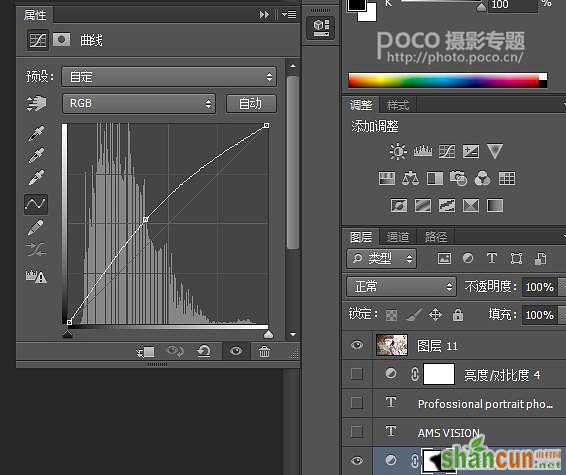Click the lock-all padlock icon in Layers
The image size is (566, 475).
458,314
